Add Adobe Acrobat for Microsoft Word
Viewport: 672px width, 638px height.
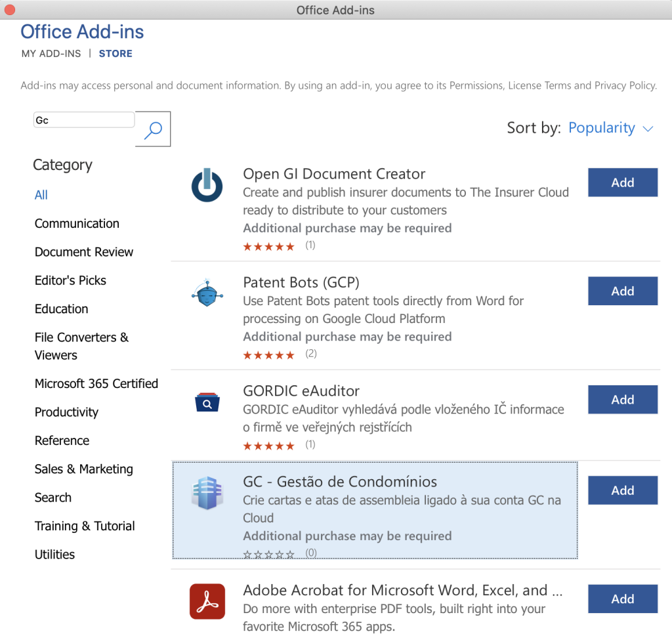click(623, 599)
